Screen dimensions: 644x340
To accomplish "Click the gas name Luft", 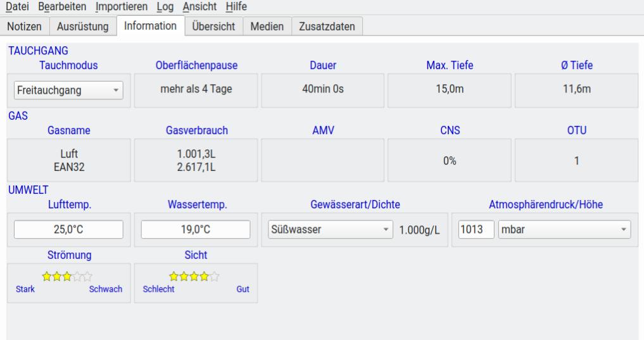I will click(69, 154).
